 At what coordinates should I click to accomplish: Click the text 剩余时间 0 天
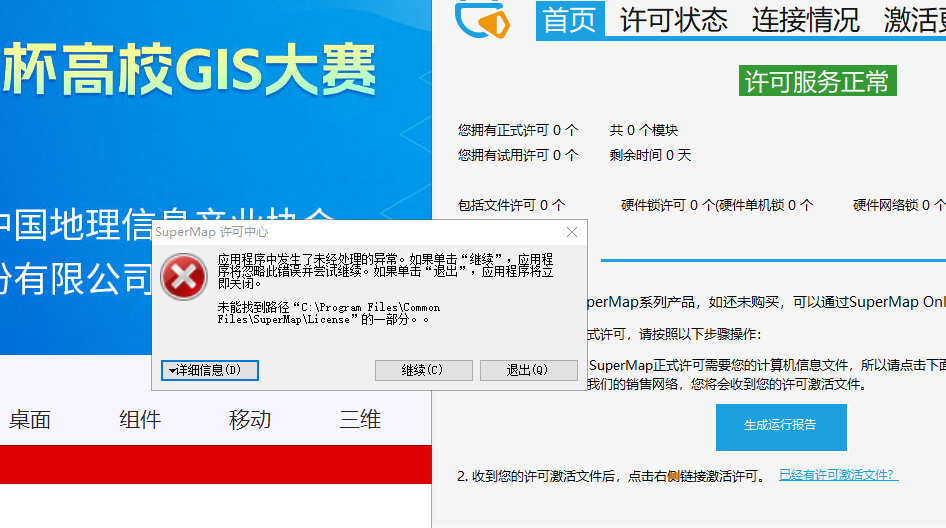[650, 156]
